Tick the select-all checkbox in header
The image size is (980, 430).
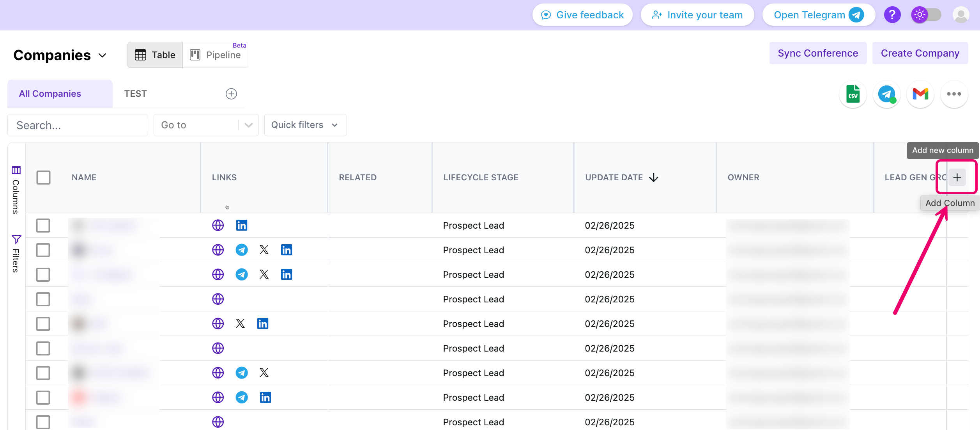click(x=43, y=178)
